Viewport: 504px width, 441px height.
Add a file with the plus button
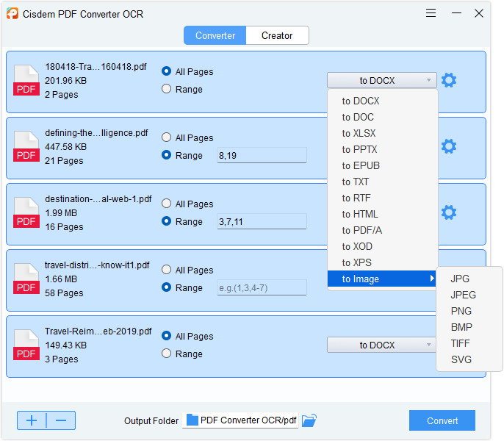coord(32,420)
